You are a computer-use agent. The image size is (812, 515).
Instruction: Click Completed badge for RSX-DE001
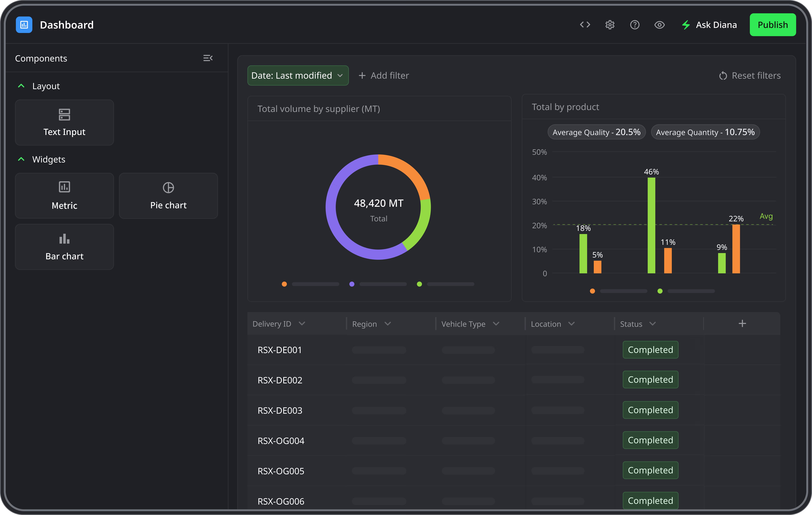(x=651, y=350)
